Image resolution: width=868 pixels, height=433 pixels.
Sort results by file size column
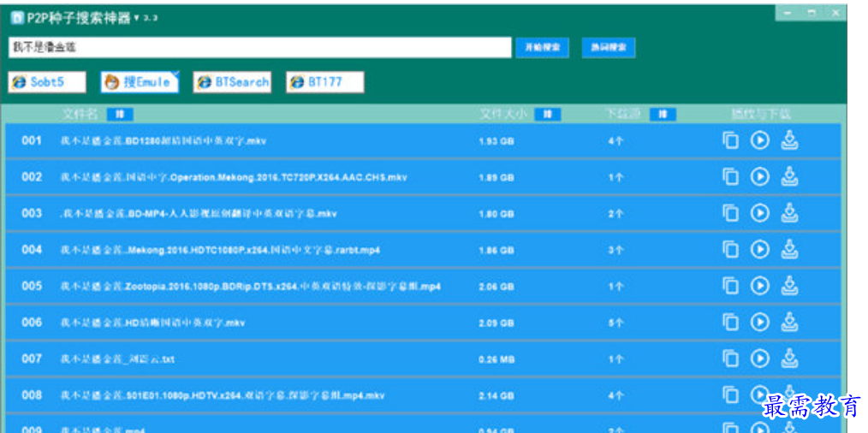548,114
